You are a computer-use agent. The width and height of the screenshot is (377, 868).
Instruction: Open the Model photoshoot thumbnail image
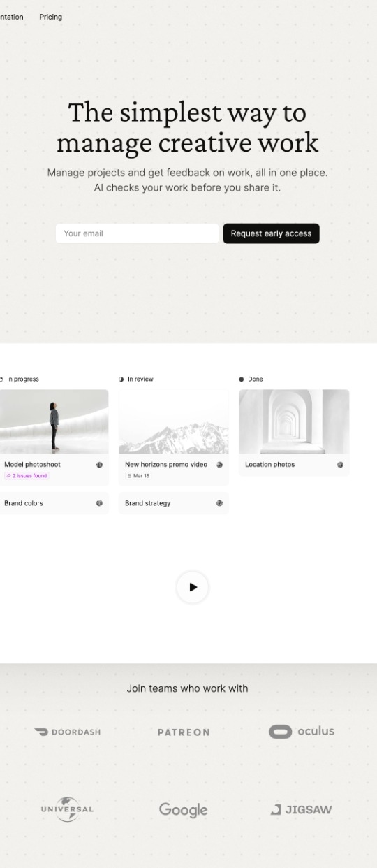[54, 421]
